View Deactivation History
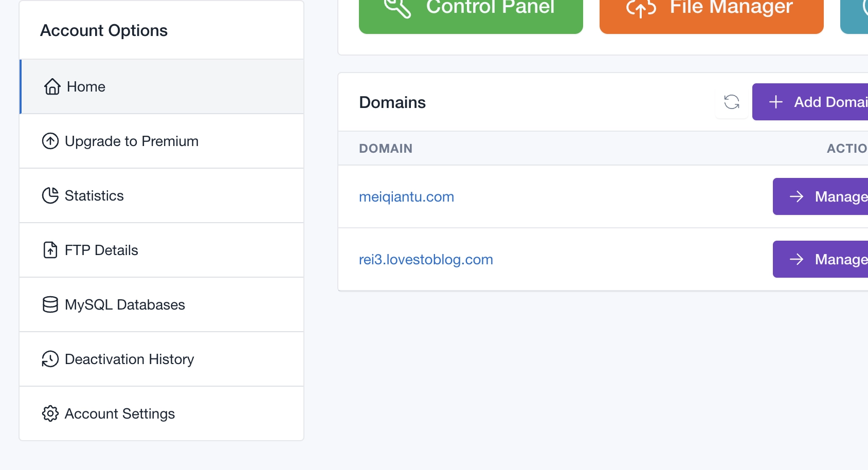The image size is (868, 470). 129,359
